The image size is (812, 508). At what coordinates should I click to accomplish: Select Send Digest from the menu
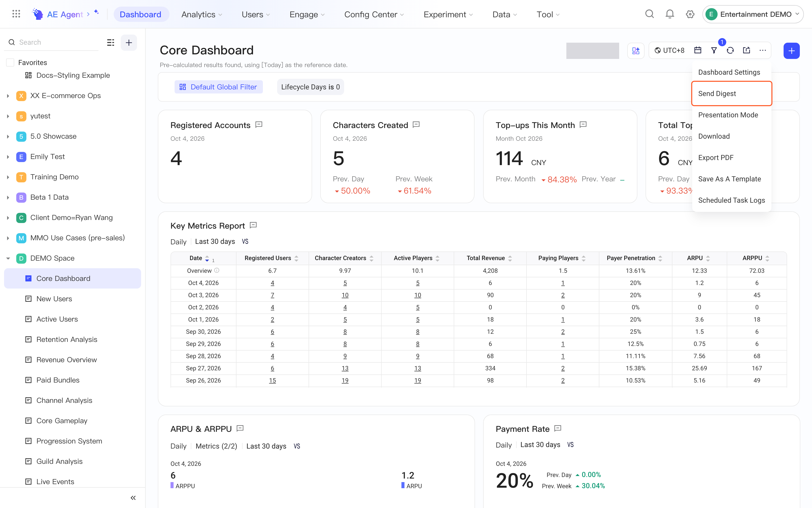pos(732,93)
